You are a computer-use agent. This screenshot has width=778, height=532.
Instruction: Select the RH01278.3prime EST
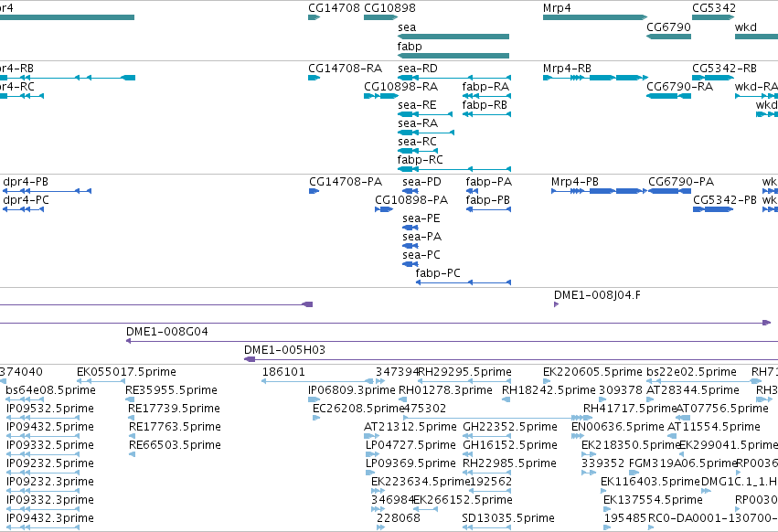[402, 399]
